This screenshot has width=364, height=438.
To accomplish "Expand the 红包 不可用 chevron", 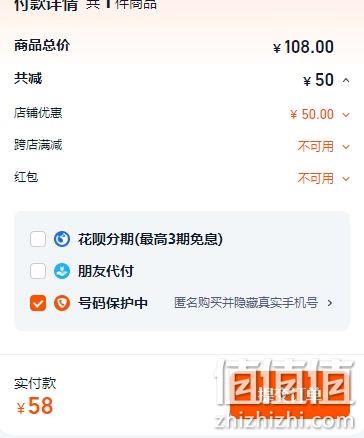I will pos(346,179).
